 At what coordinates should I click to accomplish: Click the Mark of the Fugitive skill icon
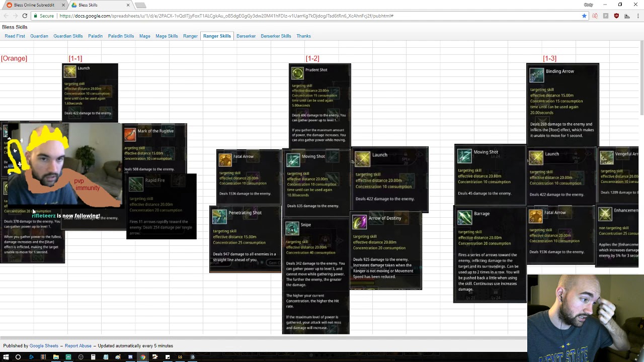coord(130,134)
